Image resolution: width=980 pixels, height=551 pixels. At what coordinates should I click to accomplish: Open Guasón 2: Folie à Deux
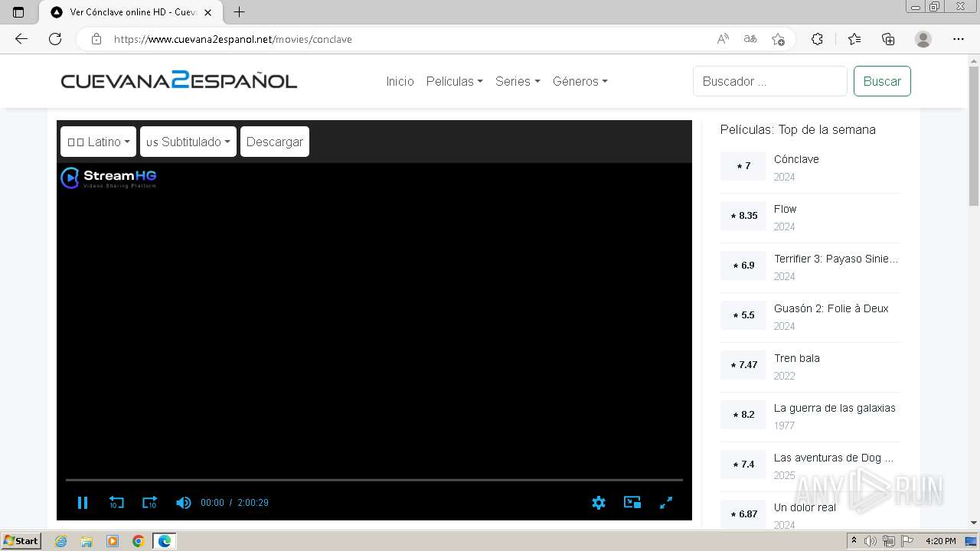click(831, 308)
